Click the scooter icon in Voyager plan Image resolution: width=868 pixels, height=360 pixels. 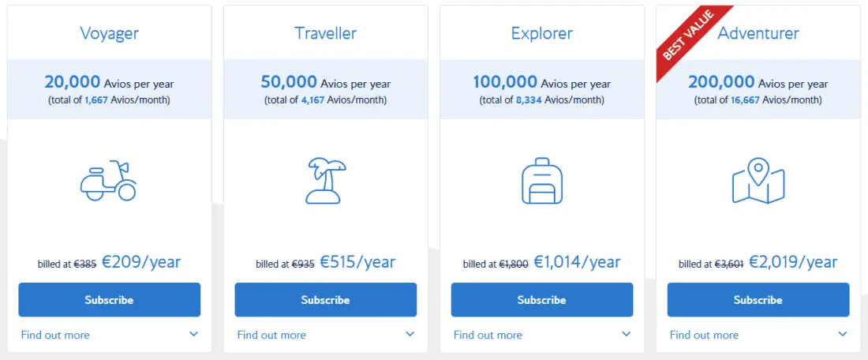109,180
